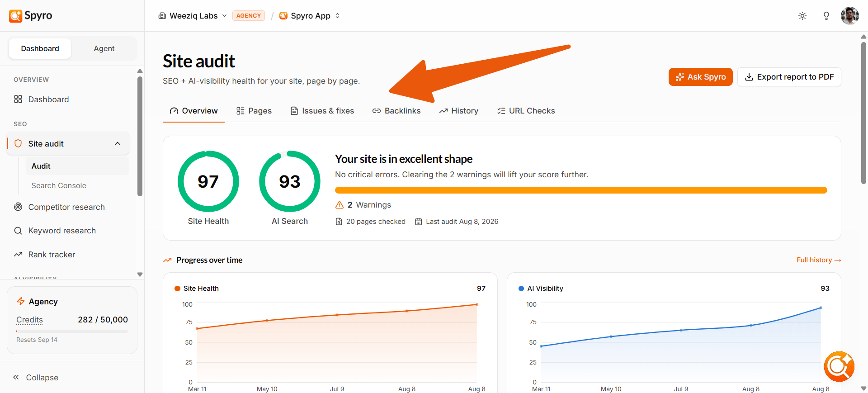Click the lightbulb tips icon
The height and width of the screenshot is (393, 868).
click(x=826, y=16)
